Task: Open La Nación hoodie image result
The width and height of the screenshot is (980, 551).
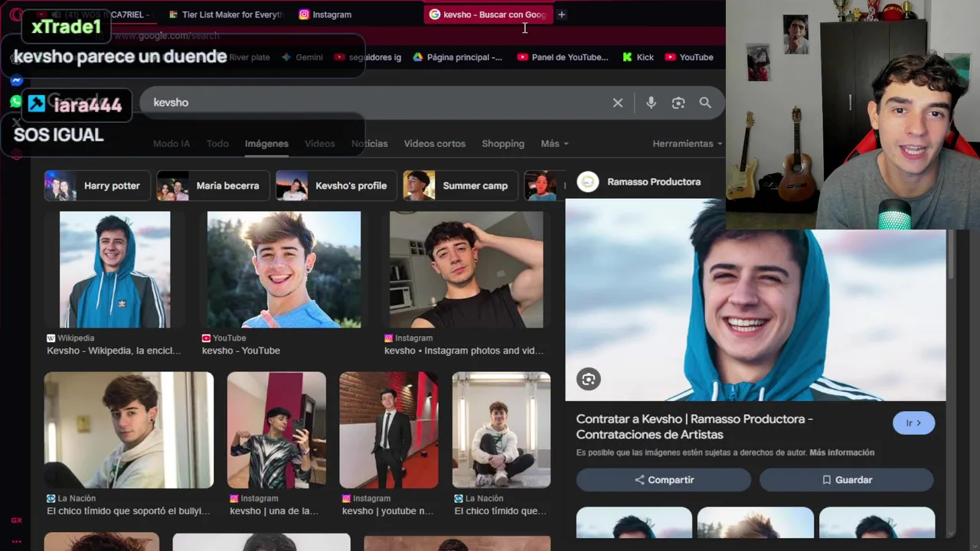Action: point(129,430)
